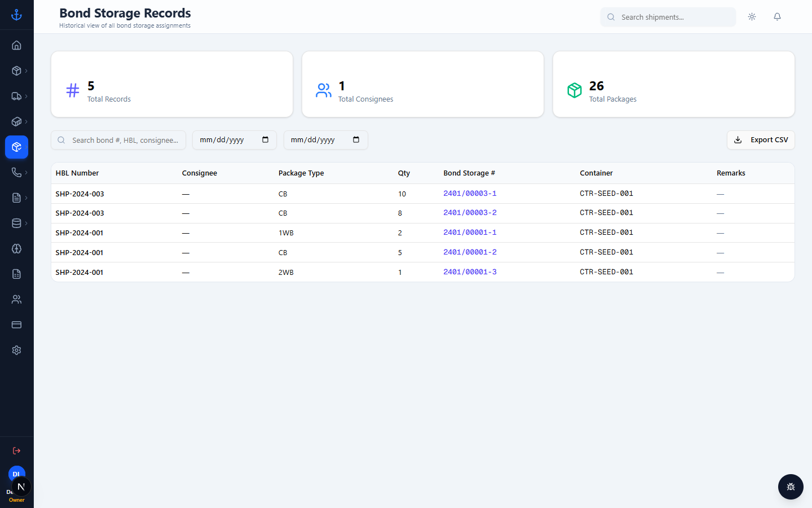This screenshot has width=812, height=508.
Task: Expand the database sidebar menu chevron
Action: pos(26,223)
